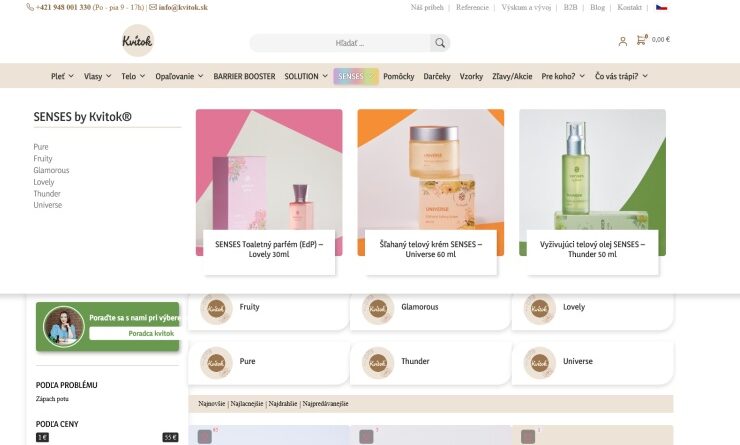Image resolution: width=740 pixels, height=445 pixels.
Task: Click info@kvitok.sk email link
Action: [x=183, y=7]
